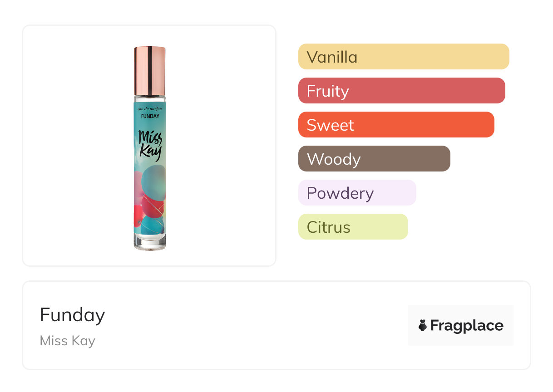Click the clear glass neck below the cap
This screenshot has height=392, width=553.
tap(149, 98)
